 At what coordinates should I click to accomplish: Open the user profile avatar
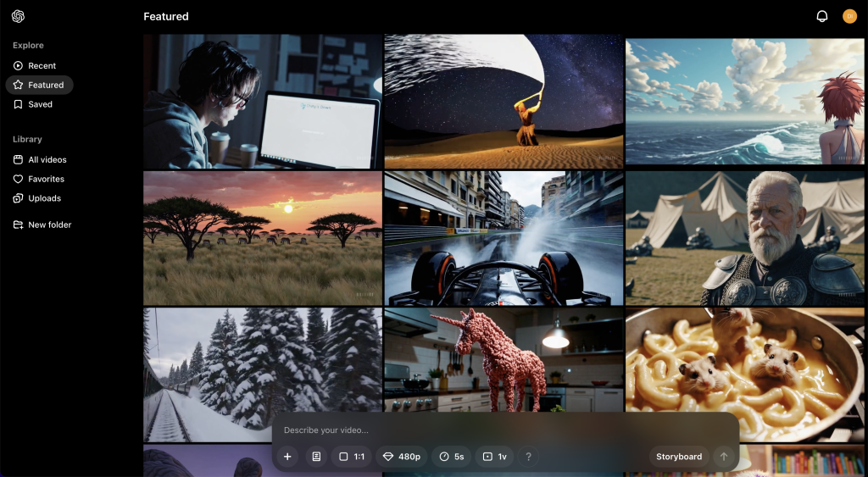pyautogui.click(x=849, y=16)
